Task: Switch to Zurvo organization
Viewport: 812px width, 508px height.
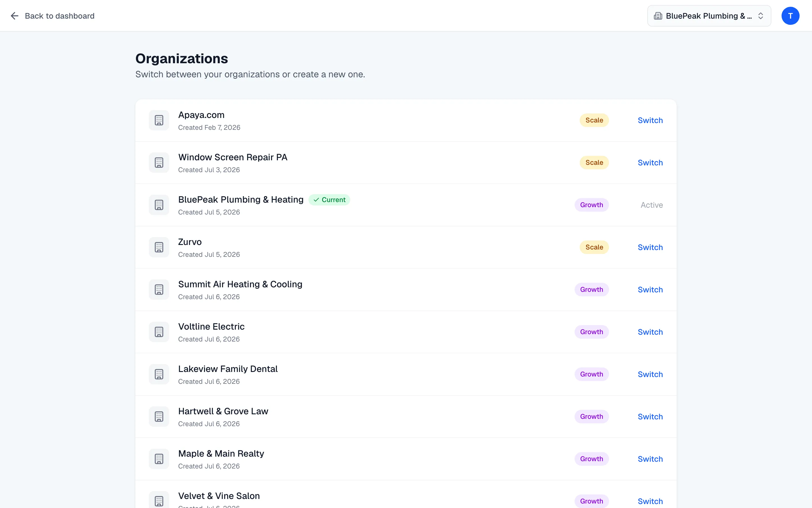Action: point(650,247)
